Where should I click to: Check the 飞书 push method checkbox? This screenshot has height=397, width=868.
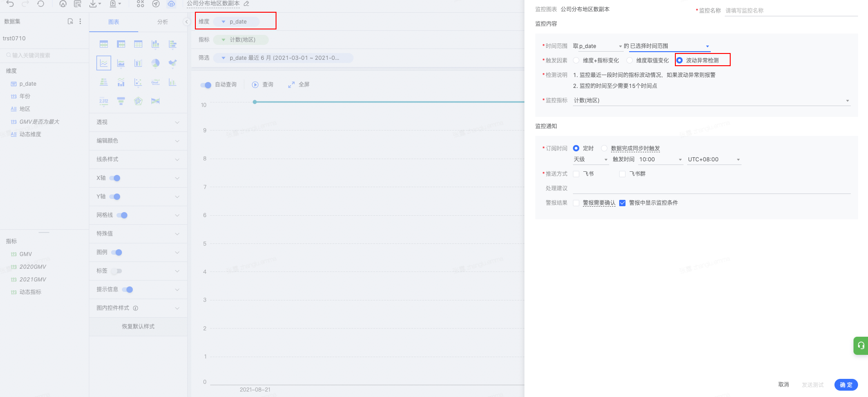coord(576,174)
